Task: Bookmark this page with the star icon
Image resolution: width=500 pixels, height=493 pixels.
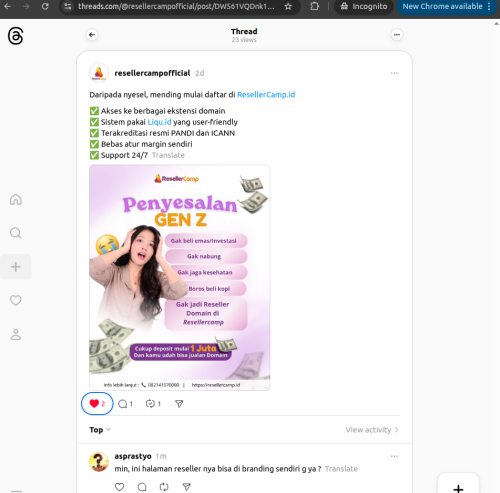Action: click(288, 6)
